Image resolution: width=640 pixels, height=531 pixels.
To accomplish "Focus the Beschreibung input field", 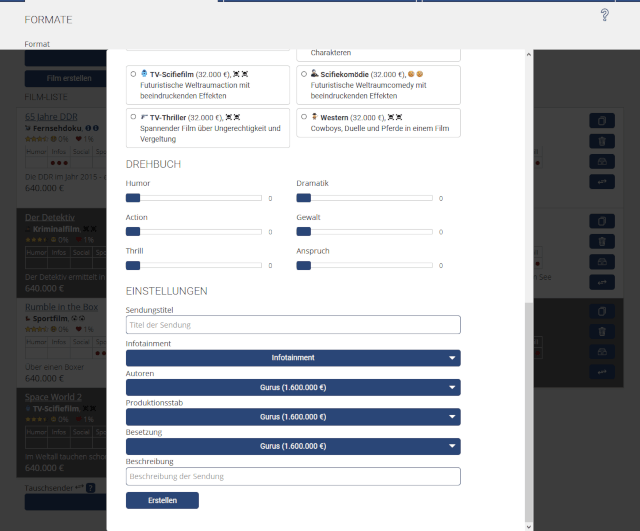I will coord(293,476).
